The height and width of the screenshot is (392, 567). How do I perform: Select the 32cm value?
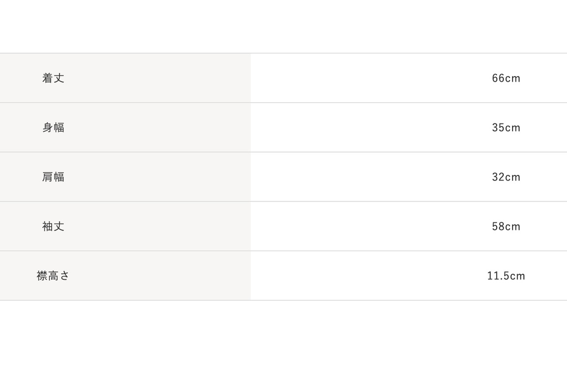click(506, 177)
